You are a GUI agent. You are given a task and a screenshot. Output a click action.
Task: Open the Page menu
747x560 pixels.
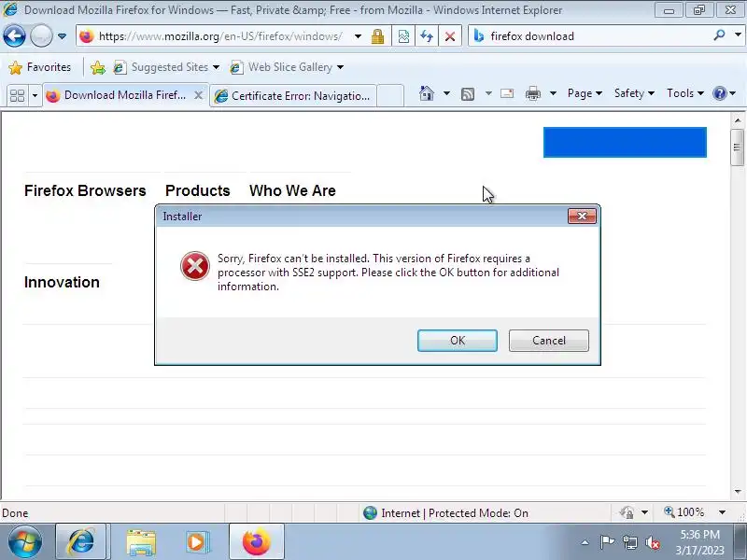585,93
